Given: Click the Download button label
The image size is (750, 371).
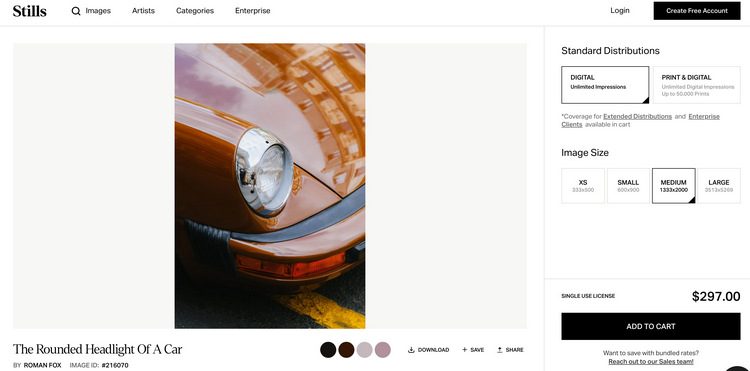Looking at the screenshot, I should pyautogui.click(x=433, y=350).
